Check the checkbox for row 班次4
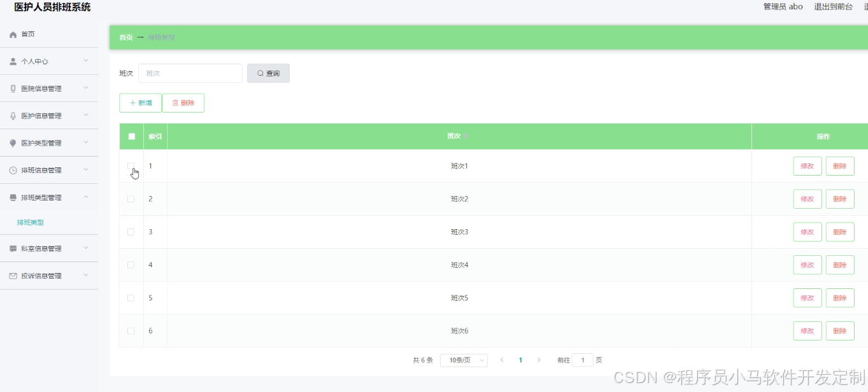This screenshot has width=868, height=392. (x=131, y=265)
